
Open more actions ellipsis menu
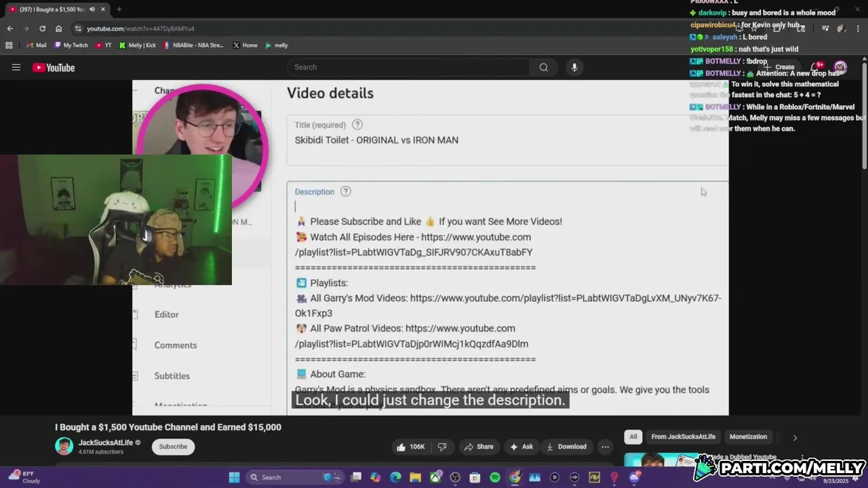click(x=605, y=447)
